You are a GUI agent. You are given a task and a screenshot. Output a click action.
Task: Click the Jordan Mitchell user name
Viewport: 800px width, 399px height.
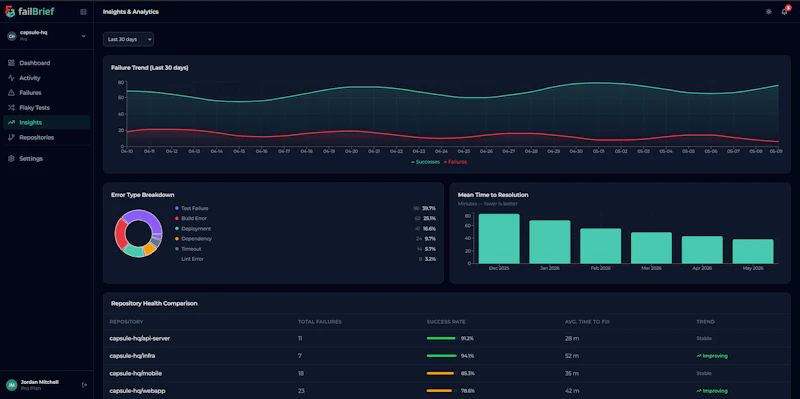[39, 382]
